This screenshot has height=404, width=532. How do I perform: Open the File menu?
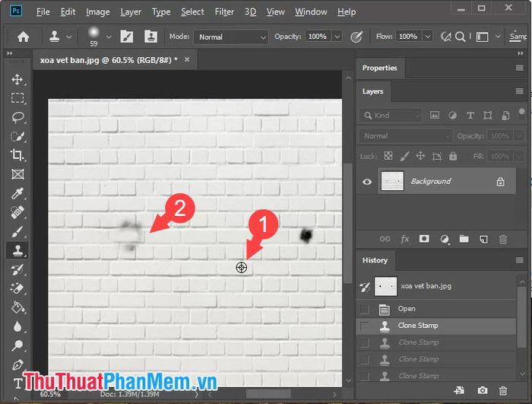coord(43,12)
